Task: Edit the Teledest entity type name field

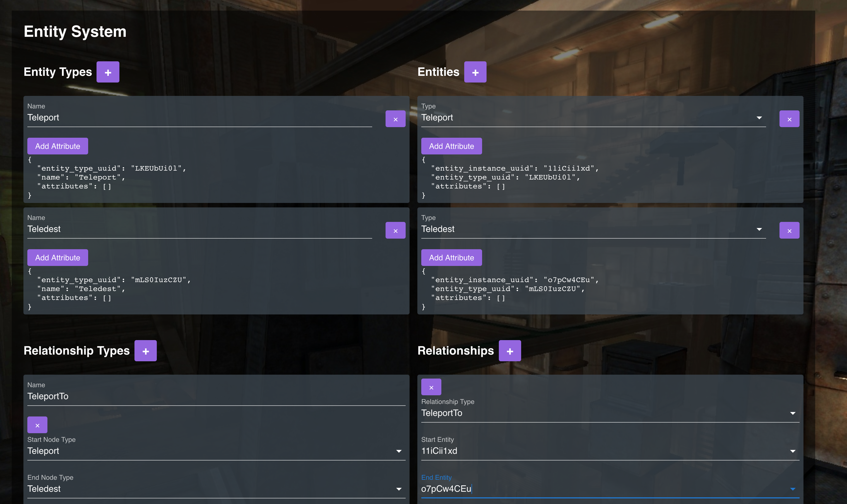Action: click(199, 229)
